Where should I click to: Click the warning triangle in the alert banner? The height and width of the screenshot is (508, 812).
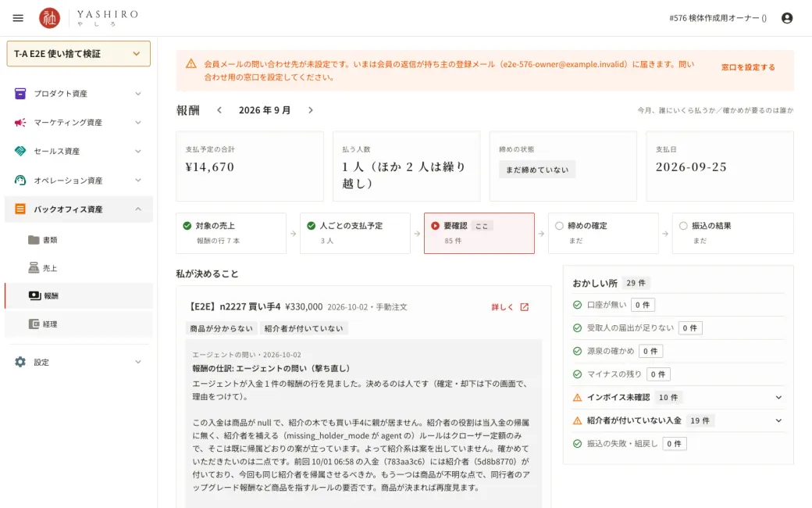tap(191, 64)
